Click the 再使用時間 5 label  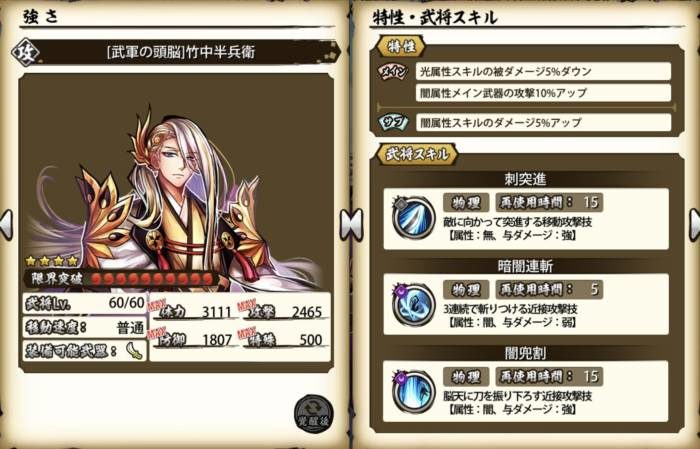click(x=550, y=290)
